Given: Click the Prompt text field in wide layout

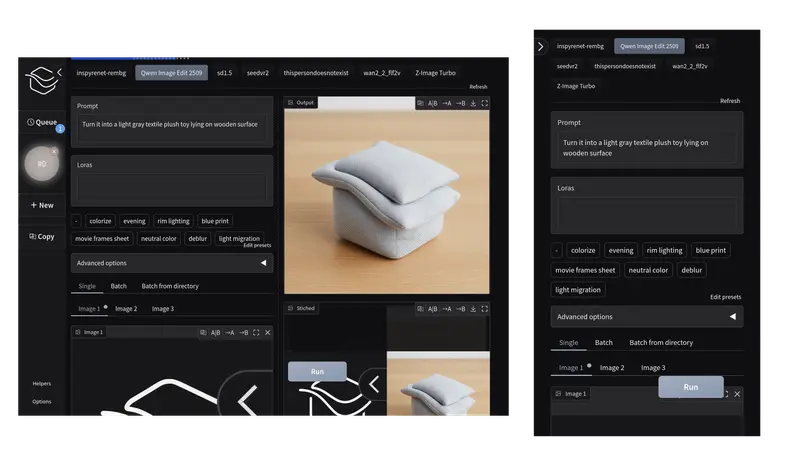Looking at the screenshot, I should click(x=171, y=128).
